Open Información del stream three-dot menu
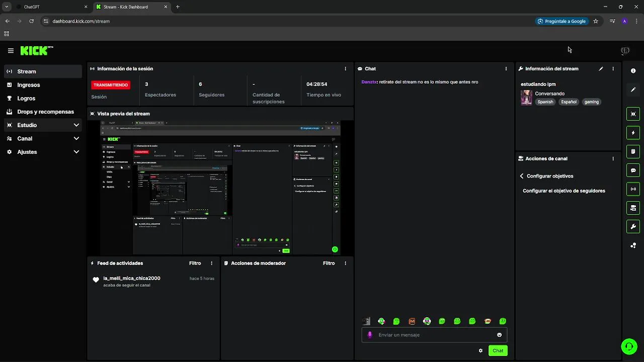Viewport: 644px width, 362px height. click(613, 69)
